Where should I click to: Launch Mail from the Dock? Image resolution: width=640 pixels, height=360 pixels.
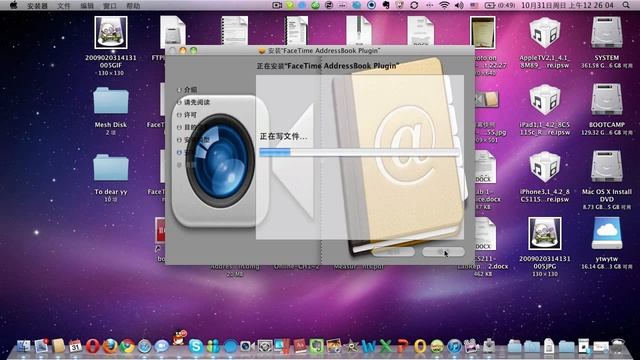(42, 346)
